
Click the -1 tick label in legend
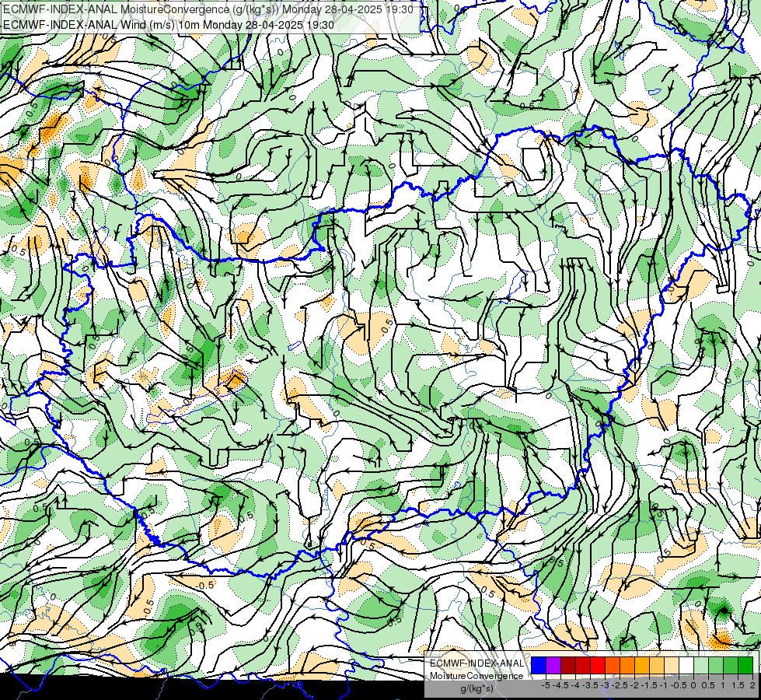tap(664, 685)
